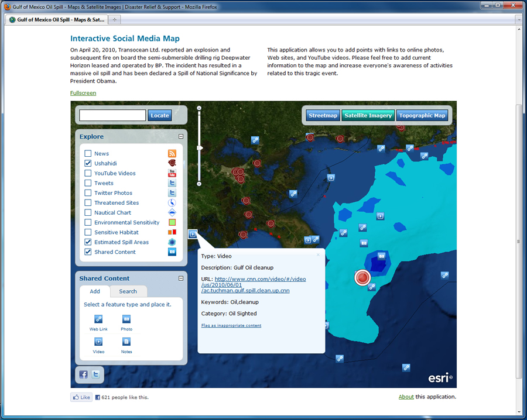
Task: Click the Environmental Sensitivity green icon
Action: click(x=172, y=222)
